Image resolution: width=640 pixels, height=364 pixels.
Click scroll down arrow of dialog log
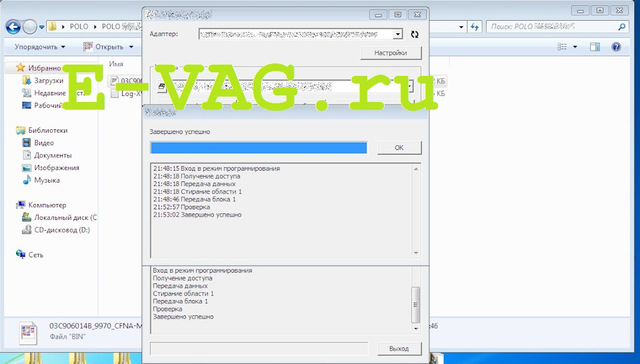tap(416, 253)
